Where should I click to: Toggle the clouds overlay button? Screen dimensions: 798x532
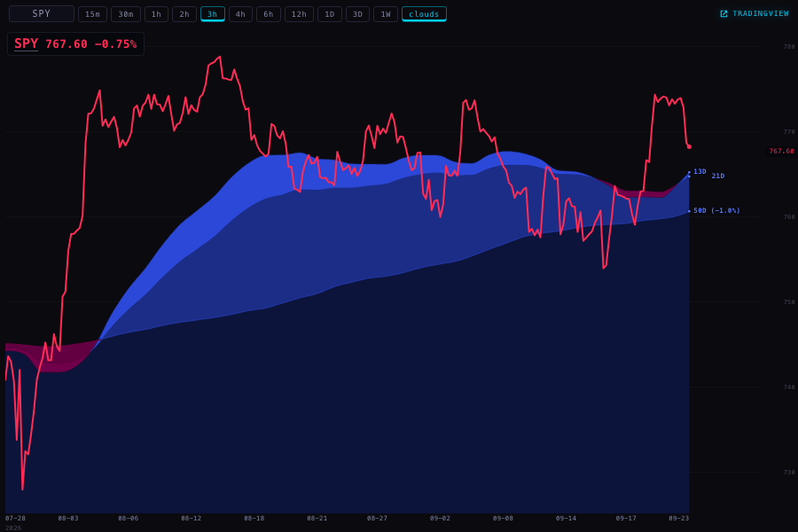point(424,14)
